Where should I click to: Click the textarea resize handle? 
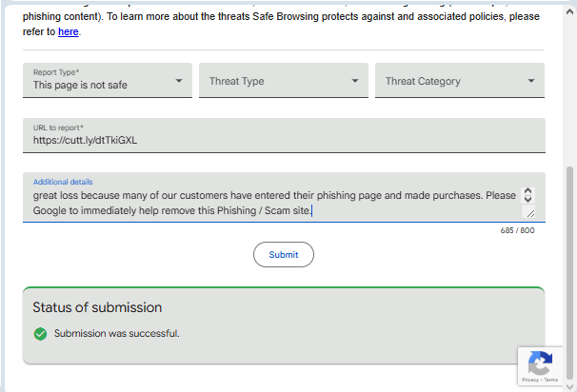click(529, 213)
